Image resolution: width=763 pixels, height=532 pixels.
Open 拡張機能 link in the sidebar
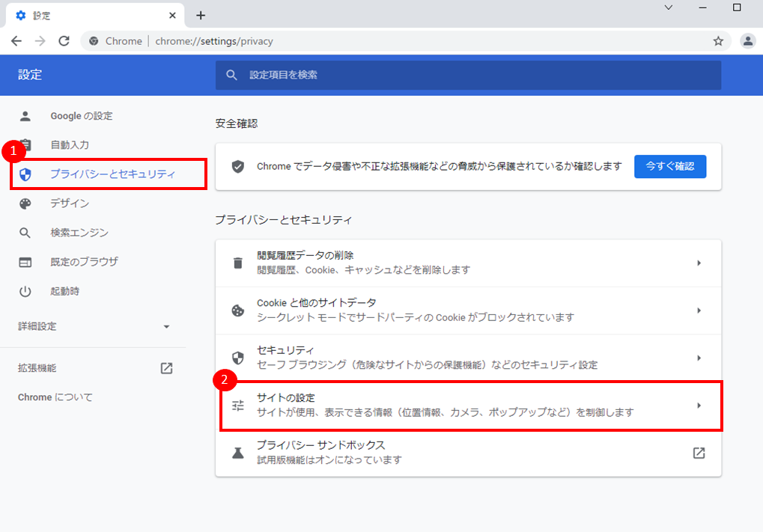(37, 368)
